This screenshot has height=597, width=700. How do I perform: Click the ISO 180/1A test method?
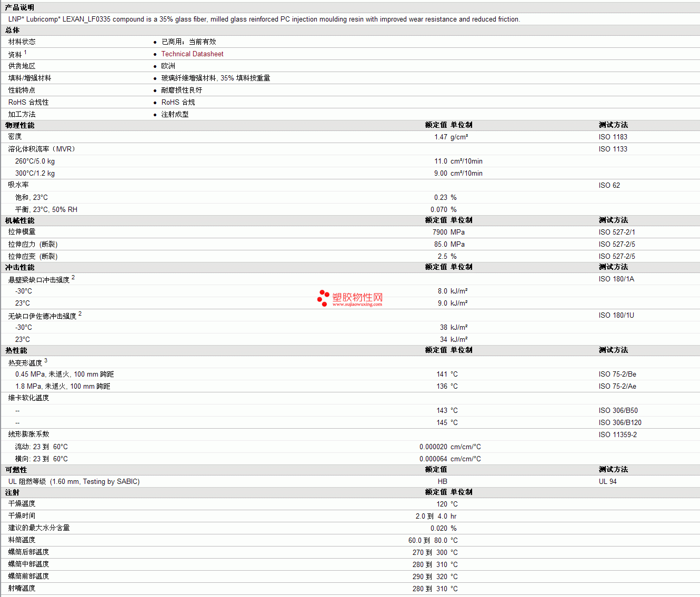(616, 279)
